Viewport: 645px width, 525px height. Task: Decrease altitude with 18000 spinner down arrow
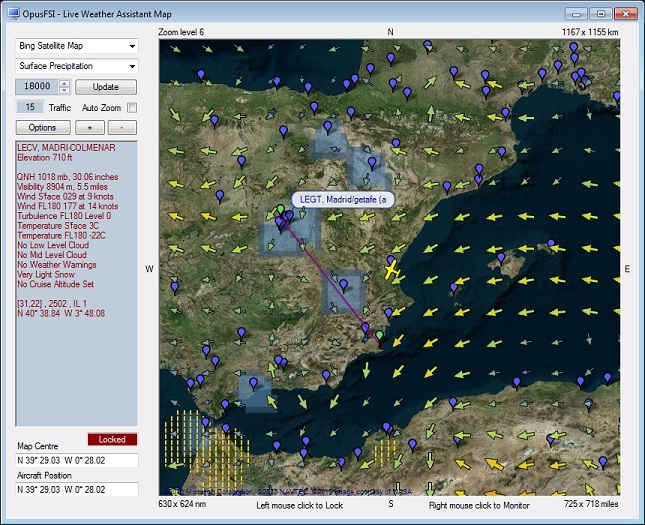click(65, 90)
